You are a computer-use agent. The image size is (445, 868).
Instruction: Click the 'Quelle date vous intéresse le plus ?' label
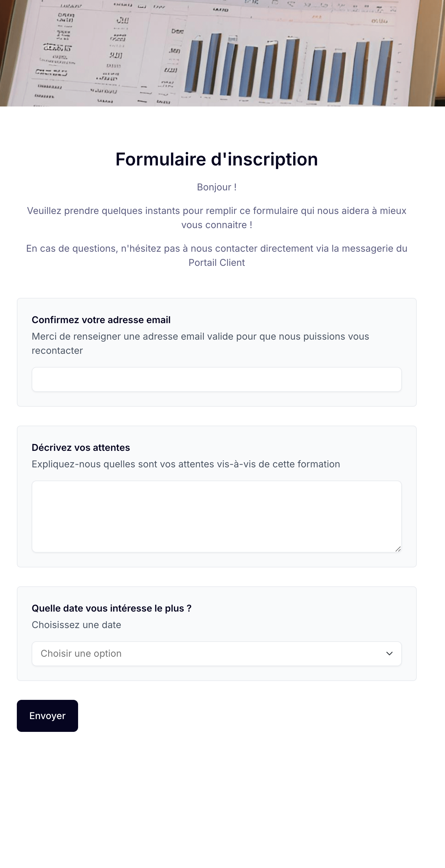[111, 608]
